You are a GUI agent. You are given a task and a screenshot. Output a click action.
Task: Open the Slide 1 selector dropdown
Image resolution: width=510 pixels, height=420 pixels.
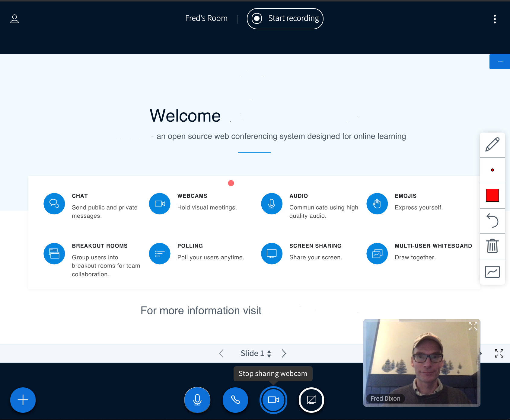(x=256, y=353)
